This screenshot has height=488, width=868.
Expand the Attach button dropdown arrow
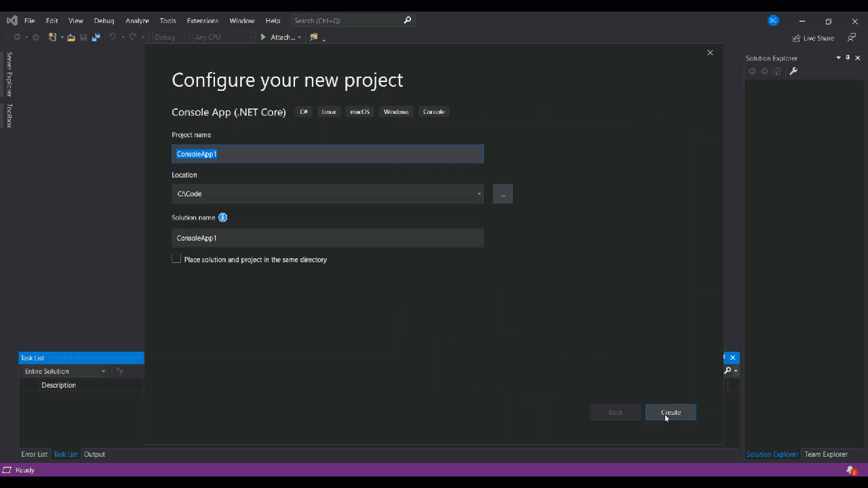pyautogui.click(x=299, y=37)
